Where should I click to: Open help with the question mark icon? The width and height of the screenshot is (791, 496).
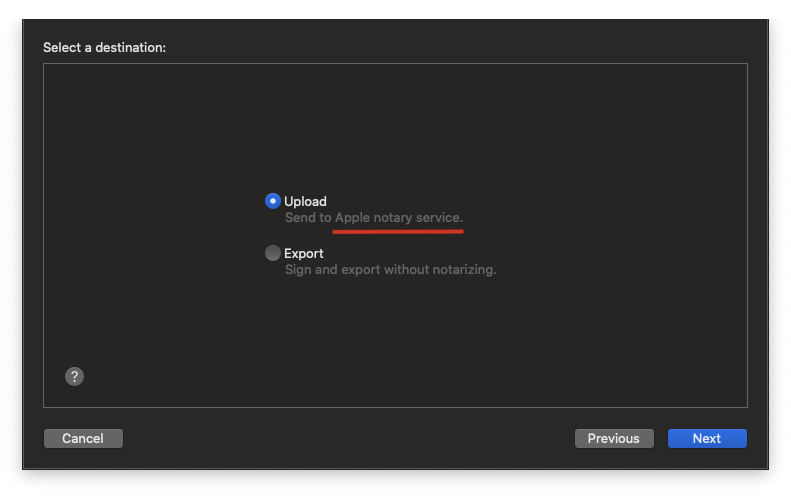pos(74,376)
